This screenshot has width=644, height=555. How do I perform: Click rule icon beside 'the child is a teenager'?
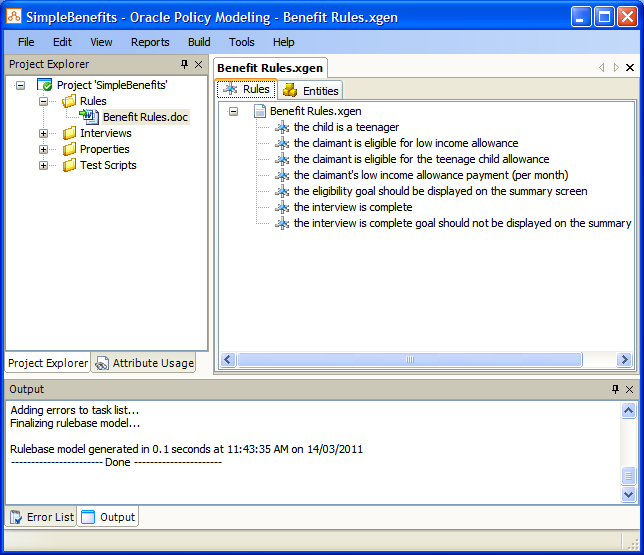(282, 127)
